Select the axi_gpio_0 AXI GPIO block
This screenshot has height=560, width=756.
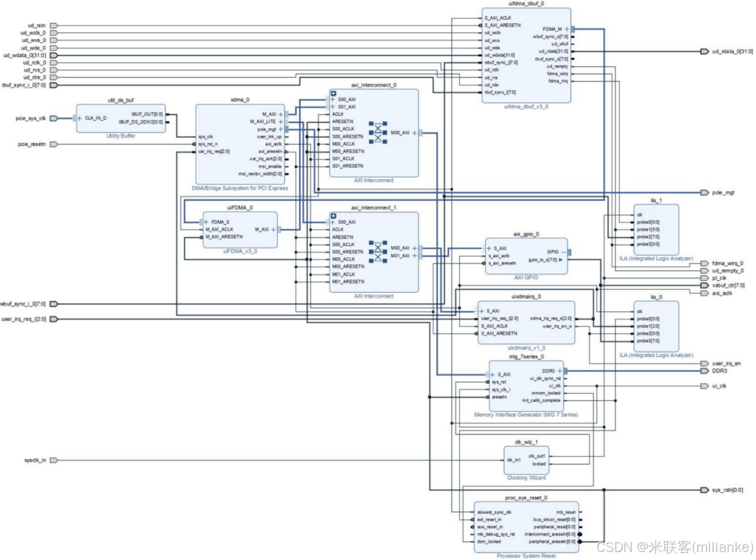pyautogui.click(x=527, y=257)
